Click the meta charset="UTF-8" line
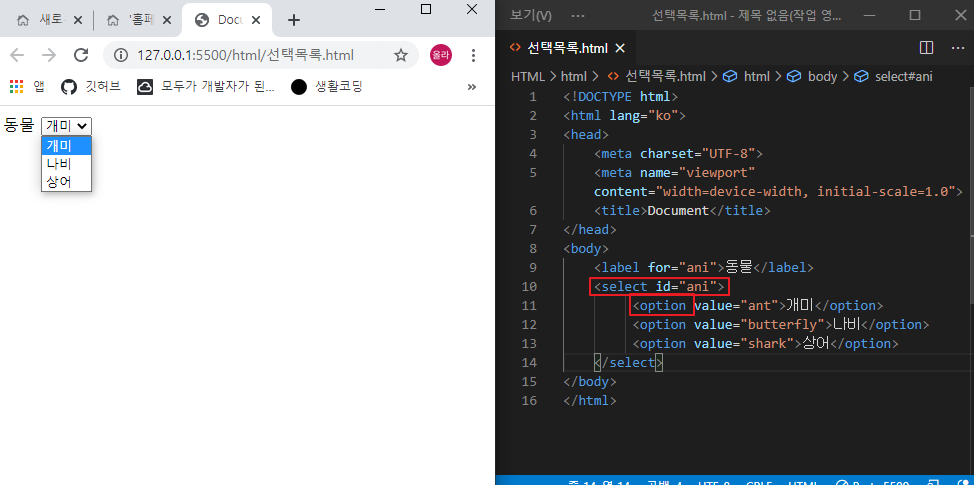This screenshot has width=974, height=485. 678,153
